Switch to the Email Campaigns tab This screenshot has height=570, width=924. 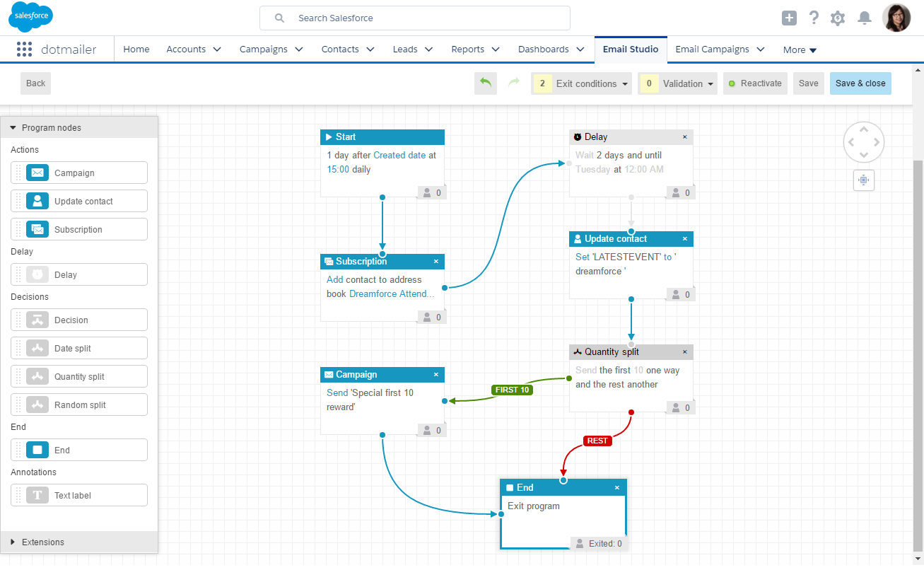(713, 49)
